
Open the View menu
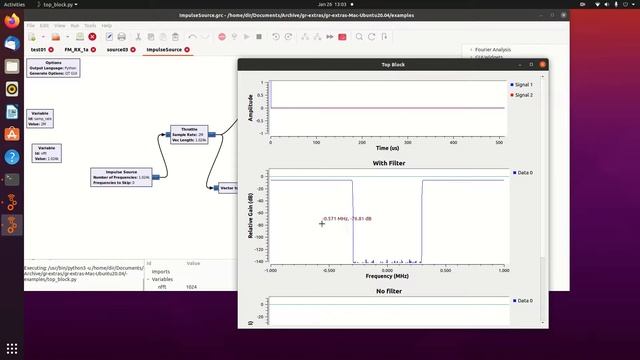(60, 25)
